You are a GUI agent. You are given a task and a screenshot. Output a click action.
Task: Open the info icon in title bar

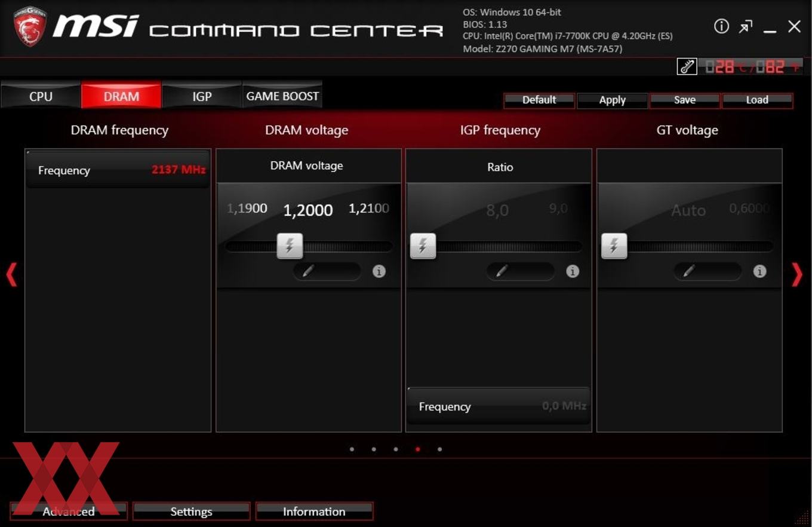(x=721, y=26)
